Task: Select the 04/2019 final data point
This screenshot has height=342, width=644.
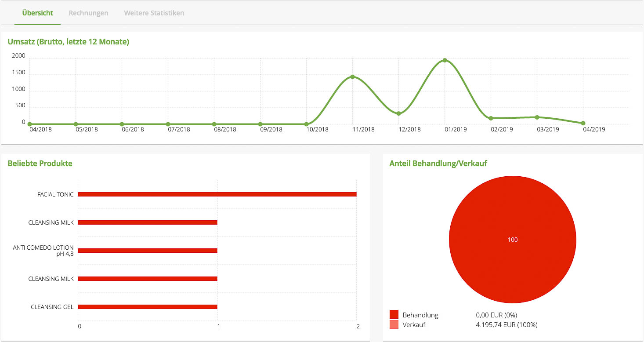Action: pyautogui.click(x=583, y=123)
